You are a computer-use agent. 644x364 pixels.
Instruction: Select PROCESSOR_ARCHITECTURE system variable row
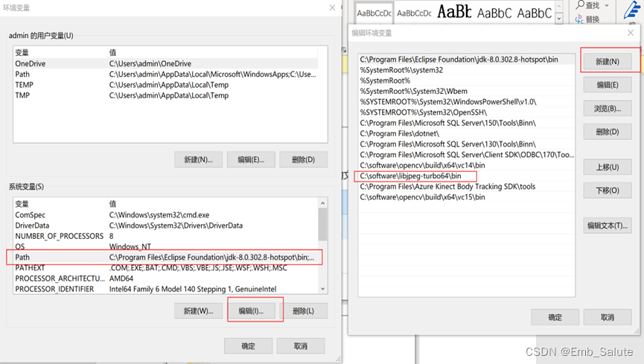point(166,278)
